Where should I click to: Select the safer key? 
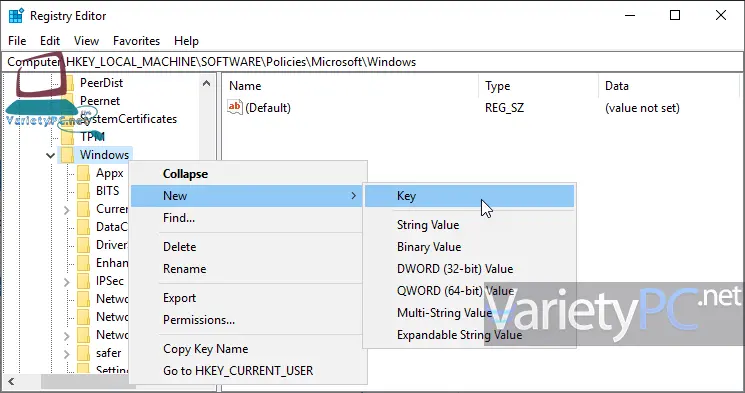coord(108,353)
